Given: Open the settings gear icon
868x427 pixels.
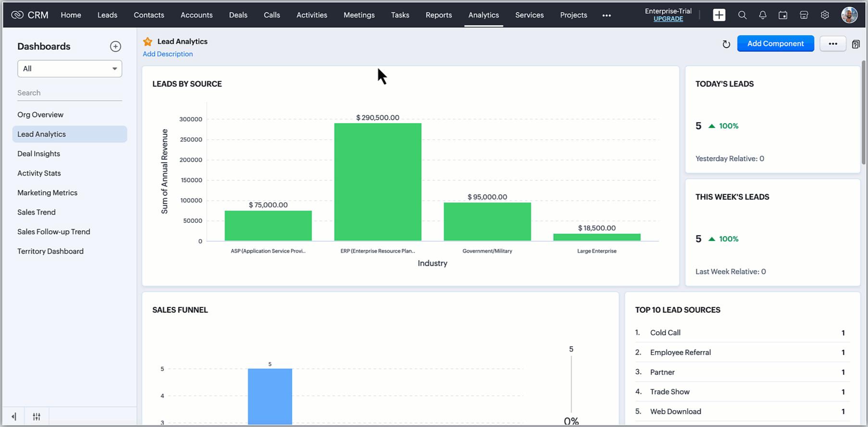Looking at the screenshot, I should tap(825, 15).
